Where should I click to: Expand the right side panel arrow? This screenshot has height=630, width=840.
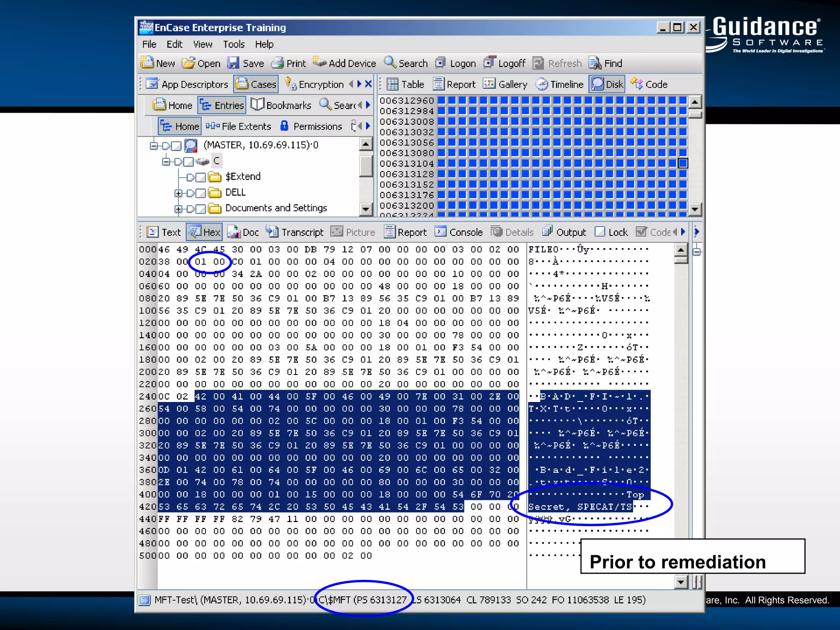(x=696, y=232)
